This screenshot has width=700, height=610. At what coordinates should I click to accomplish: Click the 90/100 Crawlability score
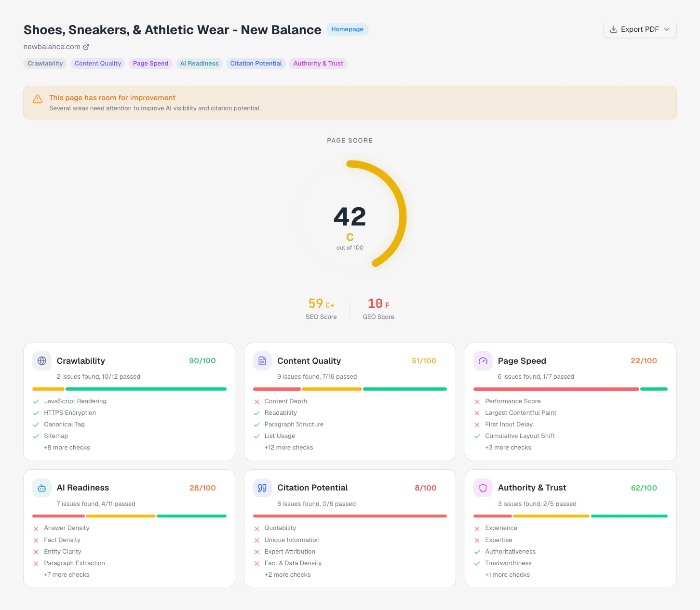coord(202,361)
